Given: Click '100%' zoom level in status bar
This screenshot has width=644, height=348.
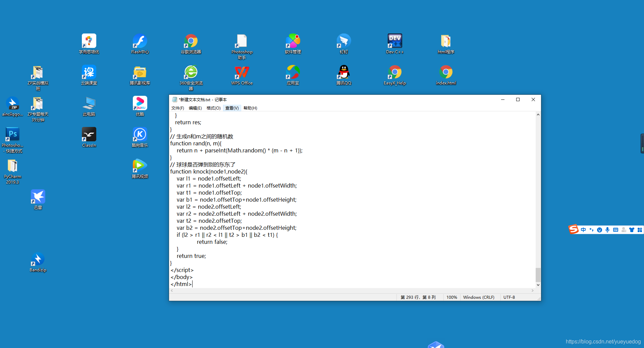Looking at the screenshot, I should (x=451, y=297).
